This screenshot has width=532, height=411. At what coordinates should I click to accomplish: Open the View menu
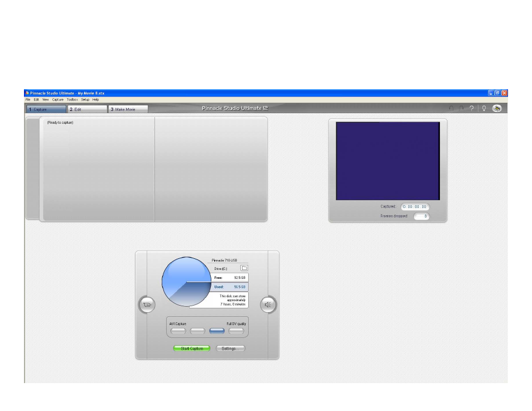point(46,100)
